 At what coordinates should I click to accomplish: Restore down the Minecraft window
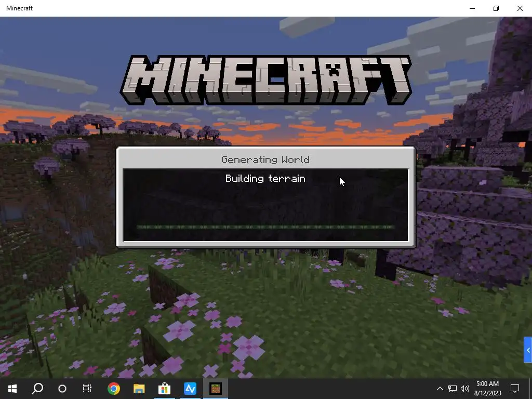(496, 8)
